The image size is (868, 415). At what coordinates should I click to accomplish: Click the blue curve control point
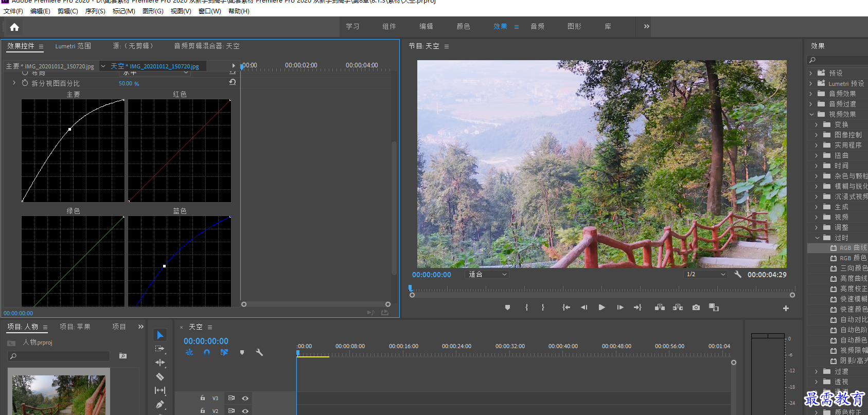click(x=164, y=266)
